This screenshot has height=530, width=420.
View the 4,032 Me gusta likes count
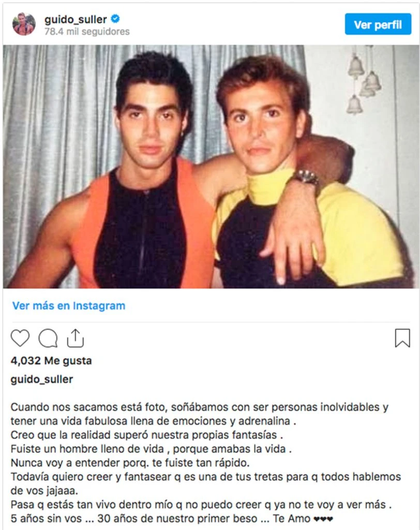tap(51, 361)
